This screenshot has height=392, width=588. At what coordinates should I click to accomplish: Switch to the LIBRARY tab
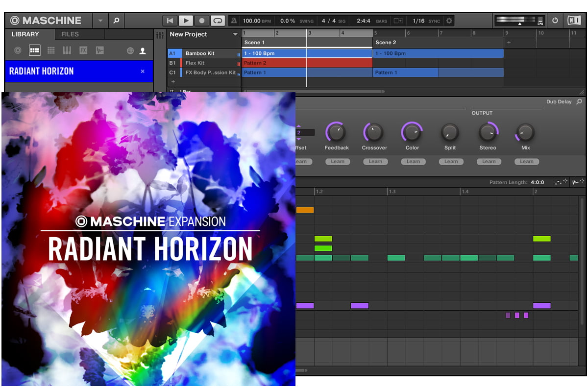coord(25,34)
